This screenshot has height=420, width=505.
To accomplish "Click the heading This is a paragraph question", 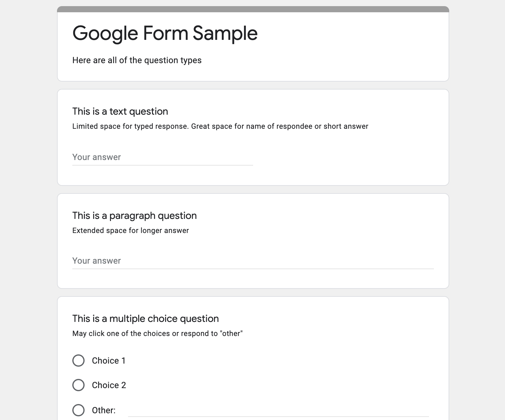I will click(x=134, y=216).
